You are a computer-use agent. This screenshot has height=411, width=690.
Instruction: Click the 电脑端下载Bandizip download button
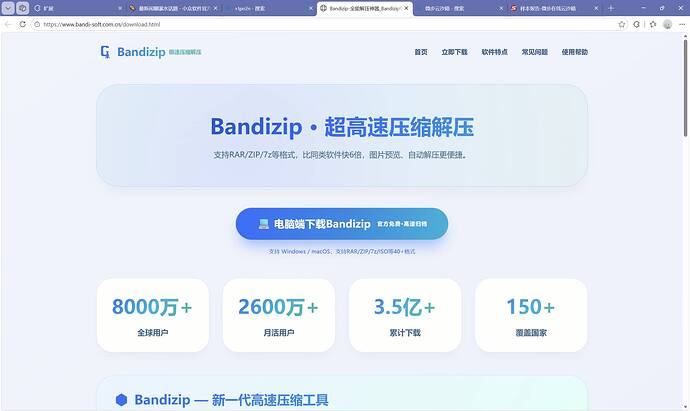342,224
